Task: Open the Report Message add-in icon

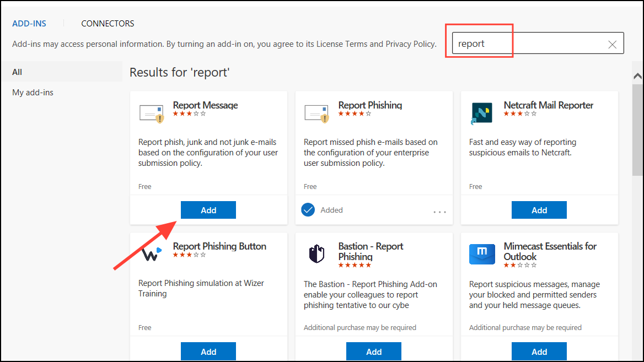Action: click(151, 114)
